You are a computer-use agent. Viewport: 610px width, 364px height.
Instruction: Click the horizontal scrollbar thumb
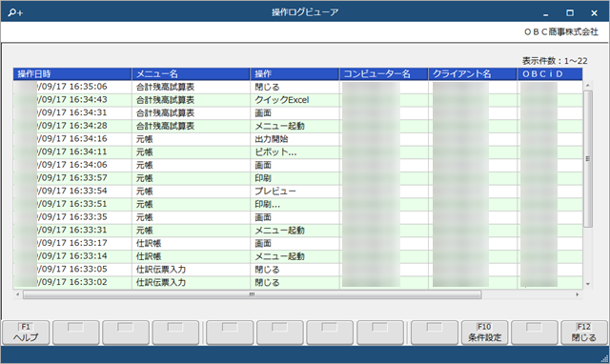252,294
